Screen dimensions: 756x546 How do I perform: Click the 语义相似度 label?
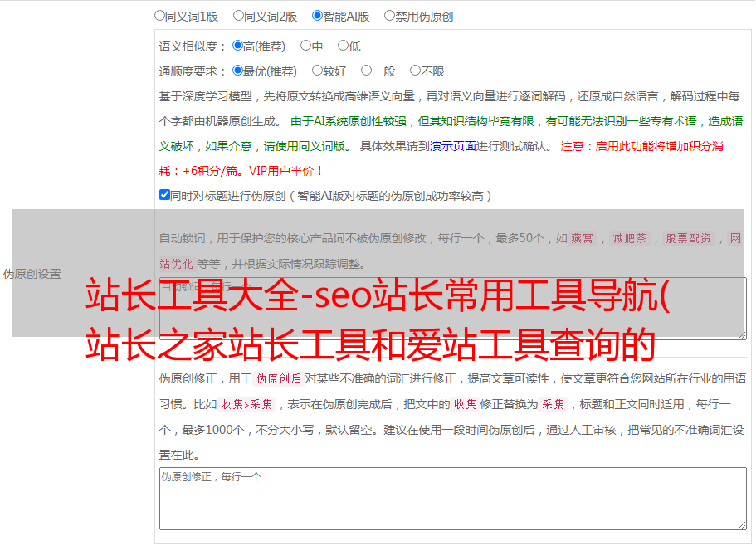192,46
